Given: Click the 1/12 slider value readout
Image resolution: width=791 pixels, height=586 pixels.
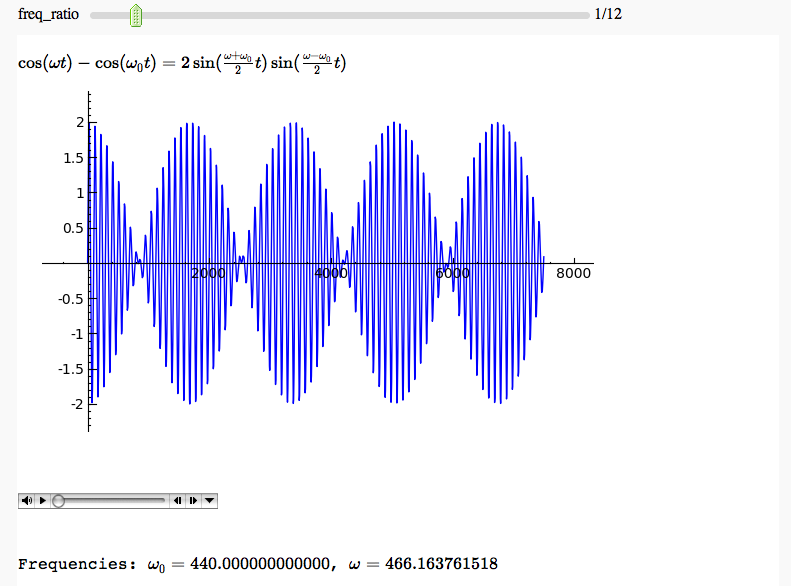Looking at the screenshot, I should point(608,15).
